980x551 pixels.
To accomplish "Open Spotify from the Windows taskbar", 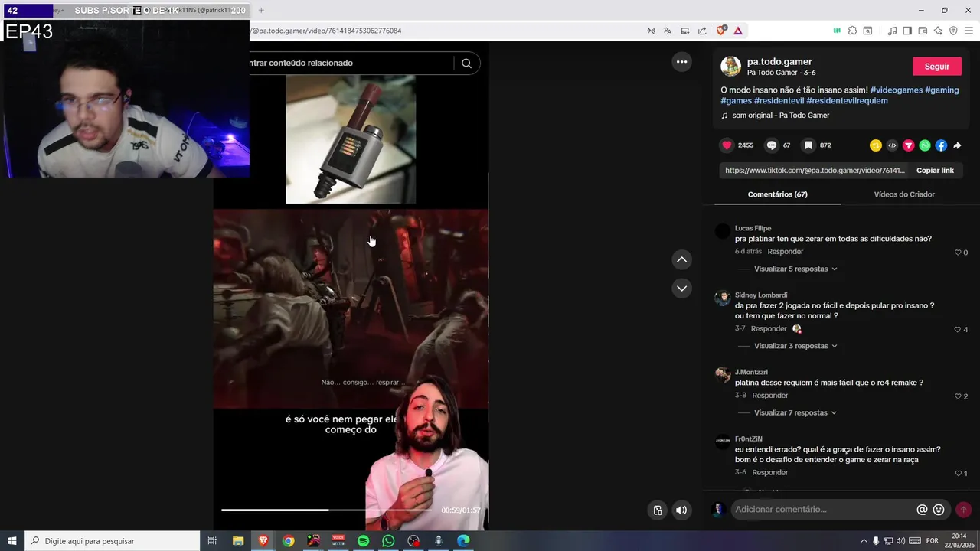I will click(363, 541).
